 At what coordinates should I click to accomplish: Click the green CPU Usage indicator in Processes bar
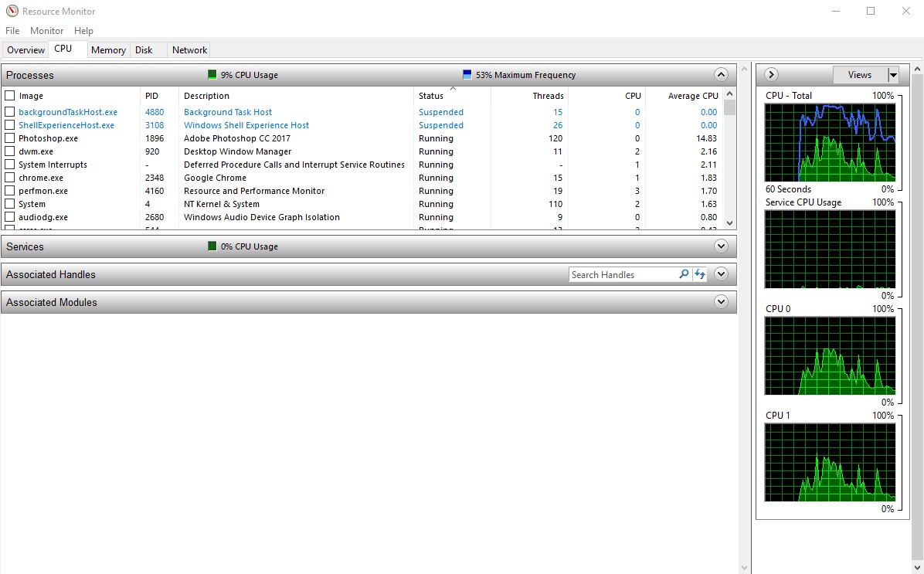click(211, 74)
